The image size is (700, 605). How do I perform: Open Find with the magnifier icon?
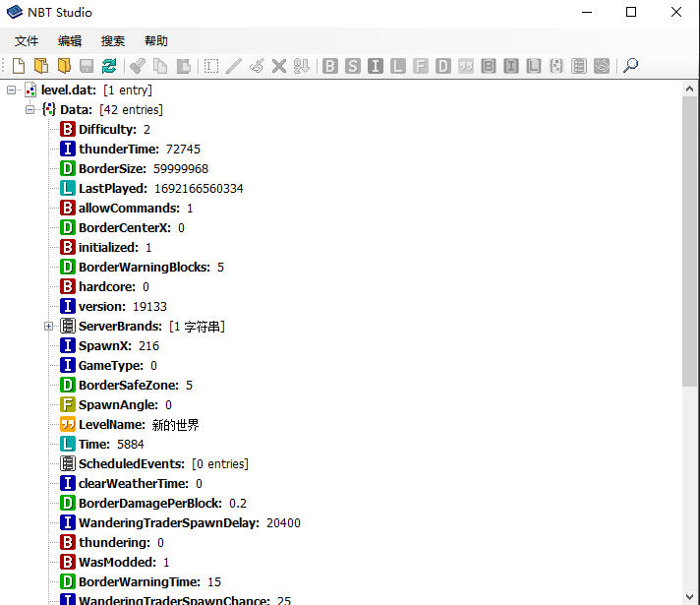pyautogui.click(x=630, y=66)
